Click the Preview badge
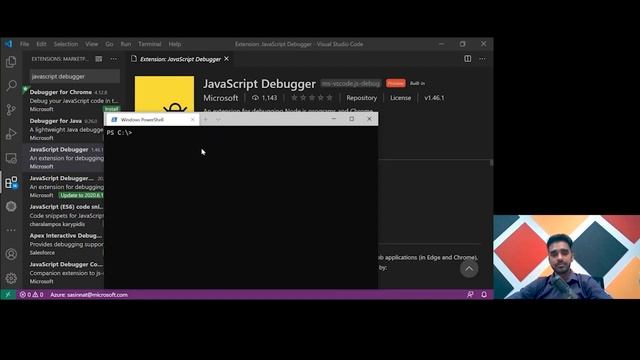Viewport: 640px width, 360px height. pos(396,83)
